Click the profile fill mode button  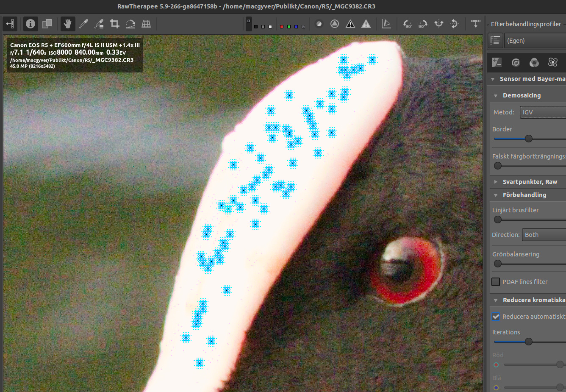[495, 41]
